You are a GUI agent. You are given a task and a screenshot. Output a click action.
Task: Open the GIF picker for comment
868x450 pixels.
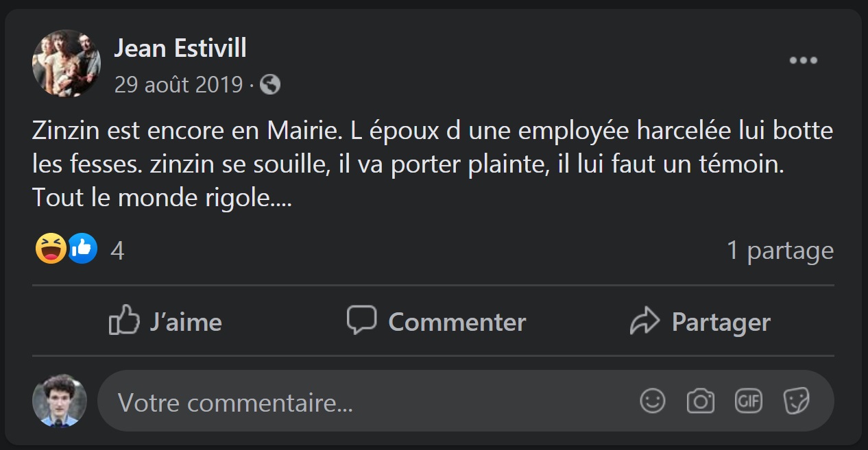748,401
